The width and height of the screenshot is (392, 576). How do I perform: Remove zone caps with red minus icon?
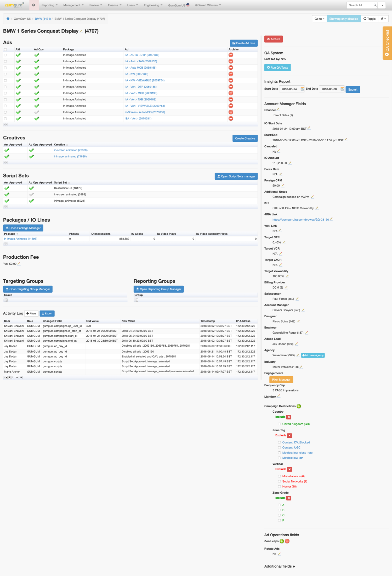(x=287, y=541)
